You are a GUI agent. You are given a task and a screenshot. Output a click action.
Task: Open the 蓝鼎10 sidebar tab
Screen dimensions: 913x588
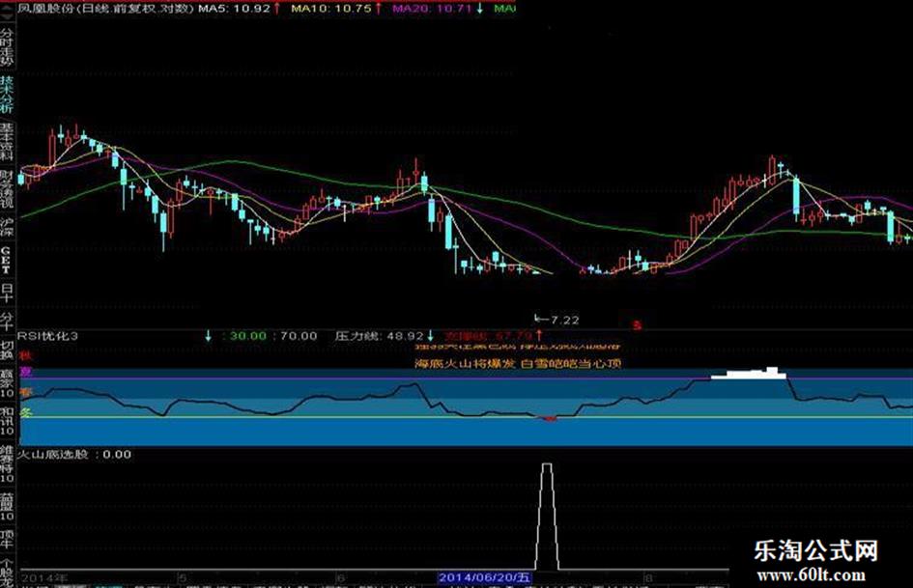(7, 507)
